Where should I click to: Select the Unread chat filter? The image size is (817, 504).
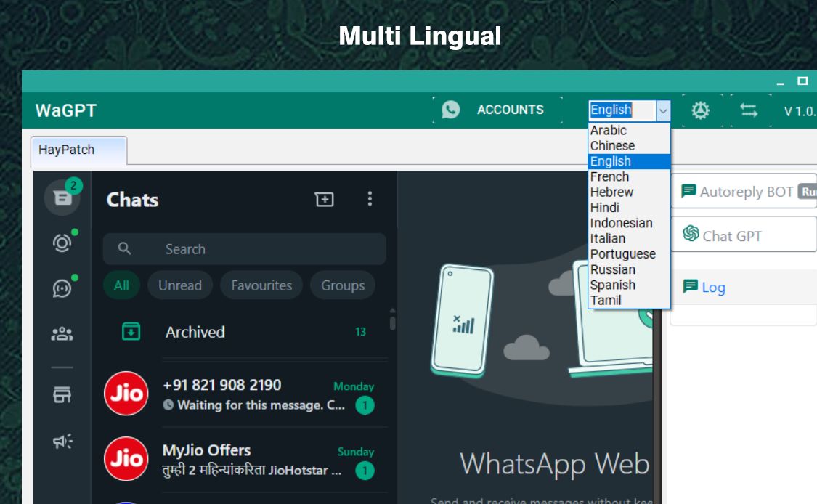point(180,285)
